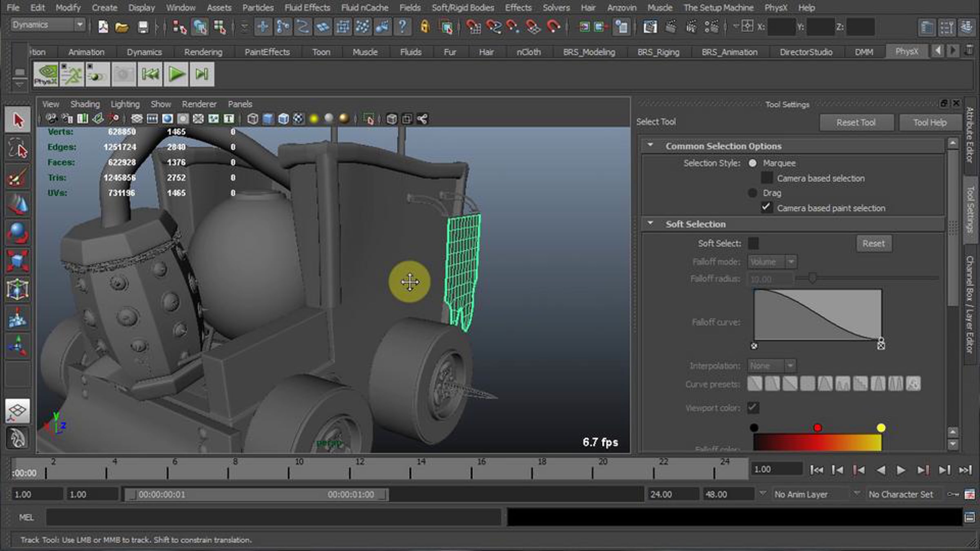This screenshot has width=980, height=551.
Task: Click the lock selection padlock icon
Action: pyautogui.click(x=425, y=27)
